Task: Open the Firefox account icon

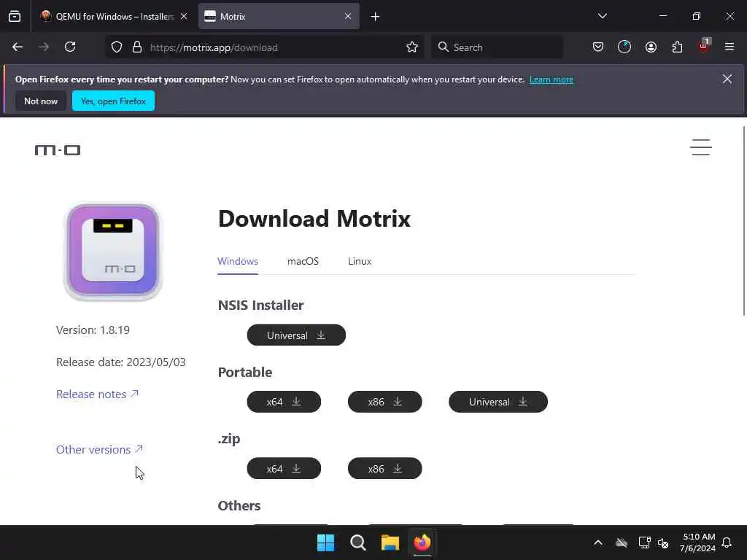Action: point(651,47)
